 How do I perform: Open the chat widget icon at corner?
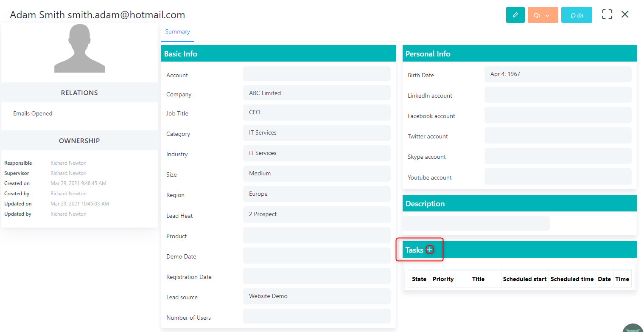633,328
